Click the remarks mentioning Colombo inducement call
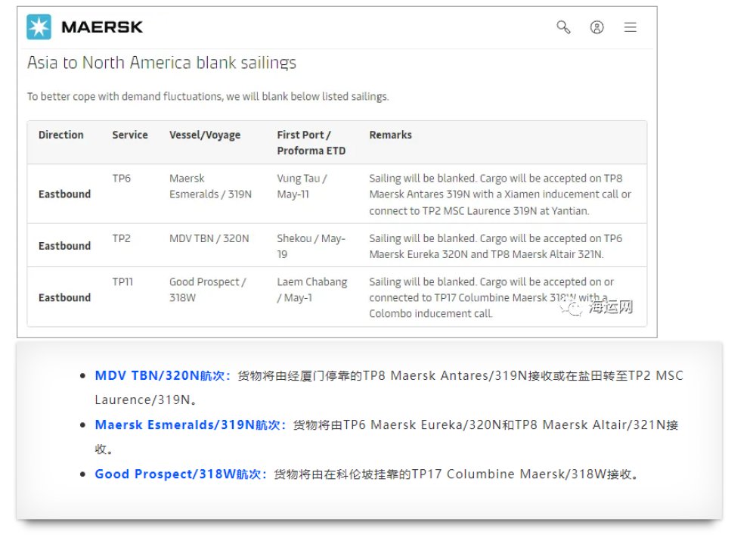The height and width of the screenshot is (541, 756). pyautogui.click(x=491, y=297)
